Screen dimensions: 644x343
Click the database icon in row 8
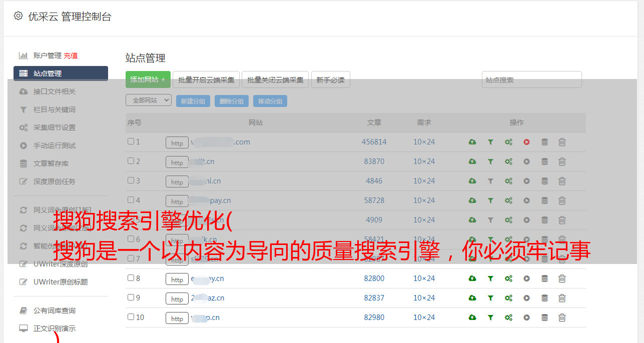point(544,278)
